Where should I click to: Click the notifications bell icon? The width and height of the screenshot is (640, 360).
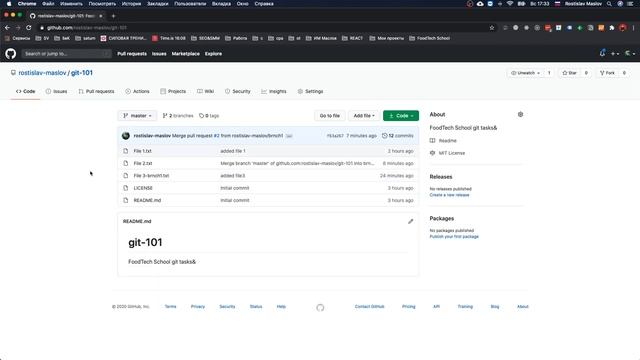point(602,53)
